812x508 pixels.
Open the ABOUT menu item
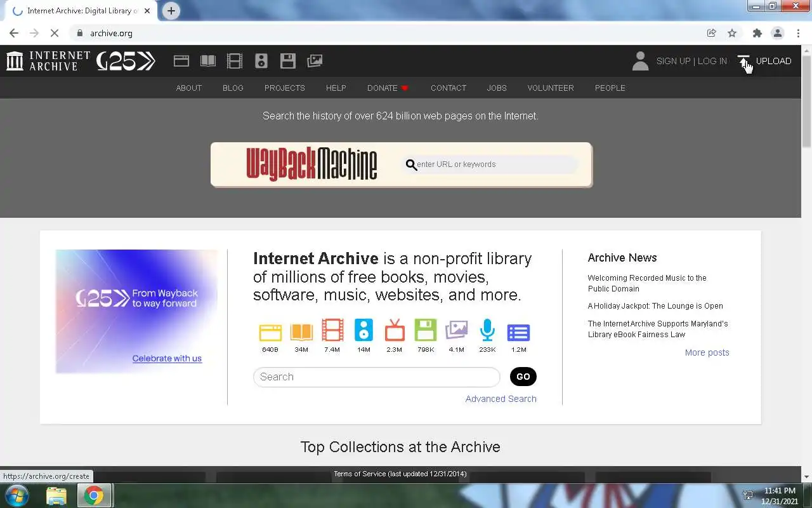click(189, 88)
